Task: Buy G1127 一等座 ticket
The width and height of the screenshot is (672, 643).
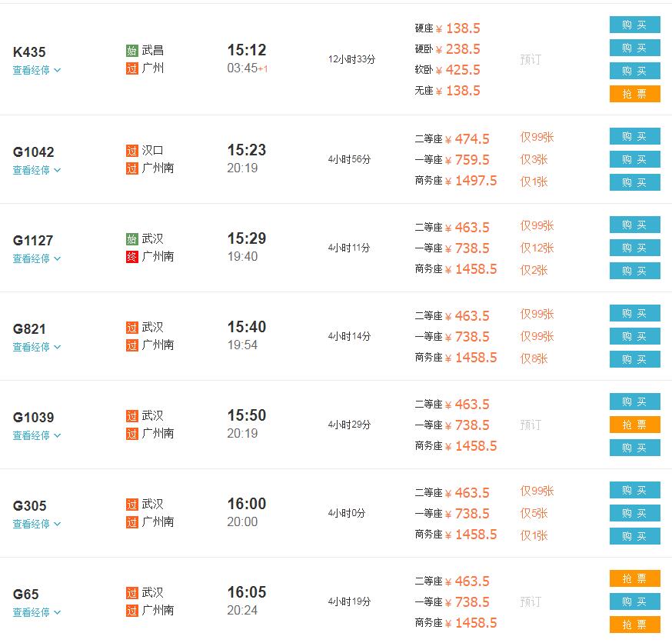Action: (635, 248)
